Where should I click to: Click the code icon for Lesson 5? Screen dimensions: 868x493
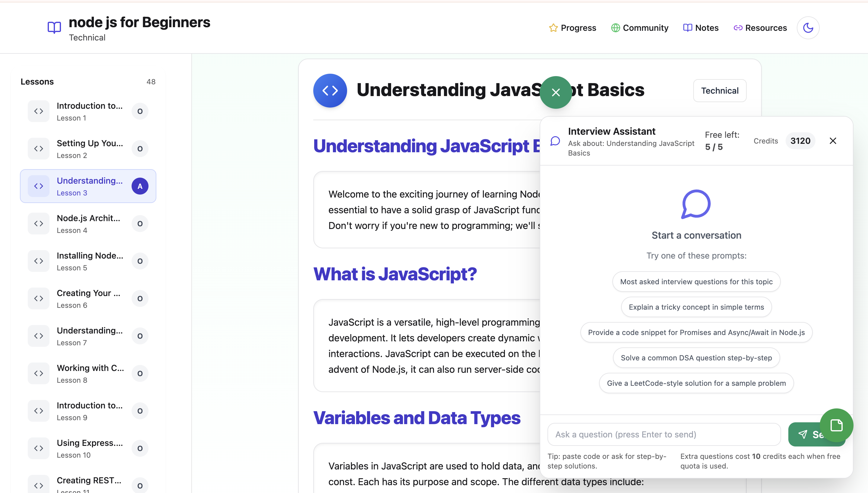click(x=39, y=261)
